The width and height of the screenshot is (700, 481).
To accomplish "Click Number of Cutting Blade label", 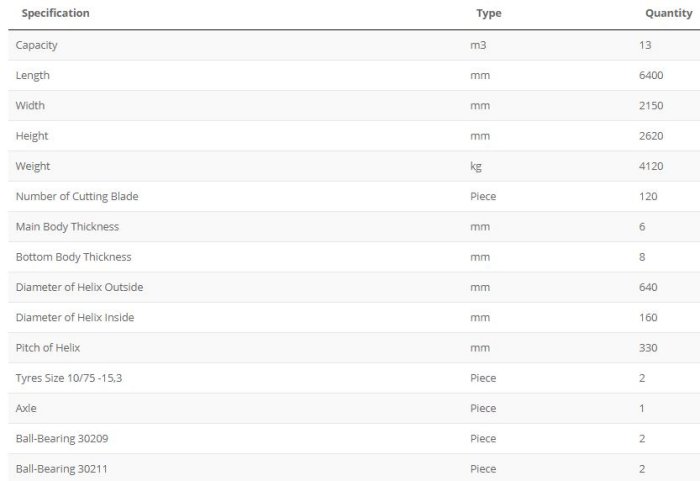I will [x=77, y=196].
